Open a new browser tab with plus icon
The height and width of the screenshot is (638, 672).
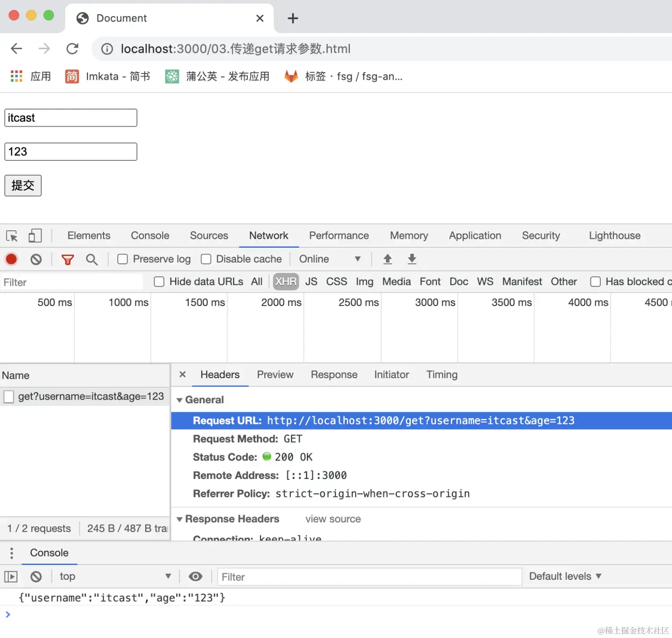(x=293, y=18)
